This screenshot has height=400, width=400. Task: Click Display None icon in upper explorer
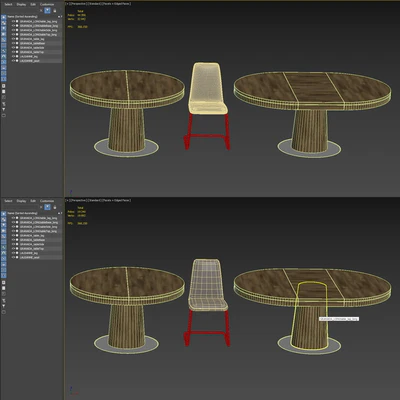pyautogui.click(x=4, y=92)
